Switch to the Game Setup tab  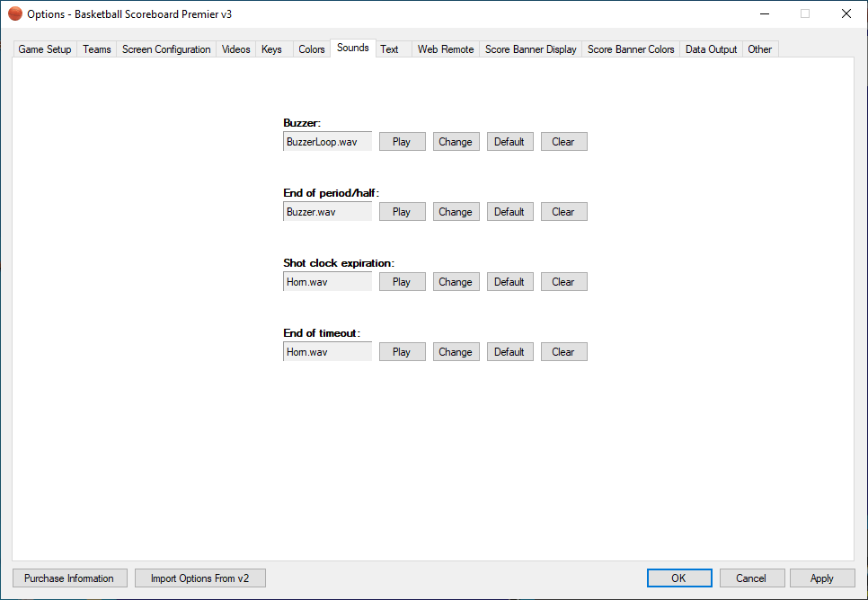click(x=45, y=49)
